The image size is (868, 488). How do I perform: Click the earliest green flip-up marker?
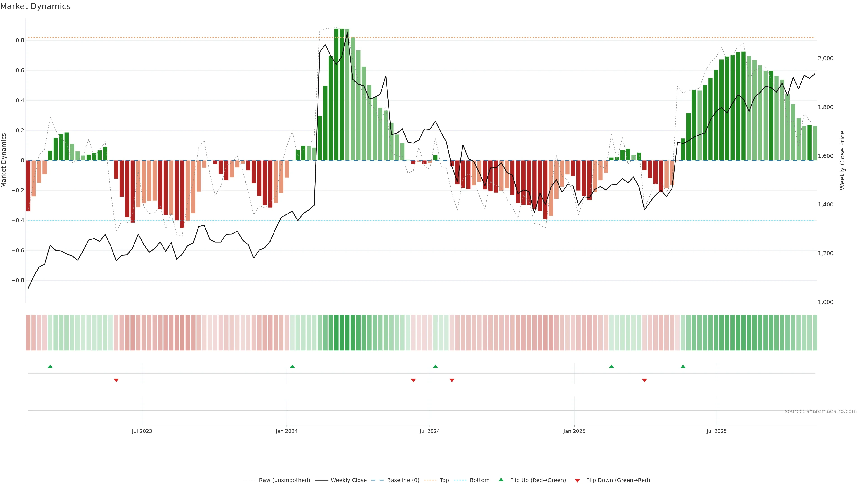50,366
